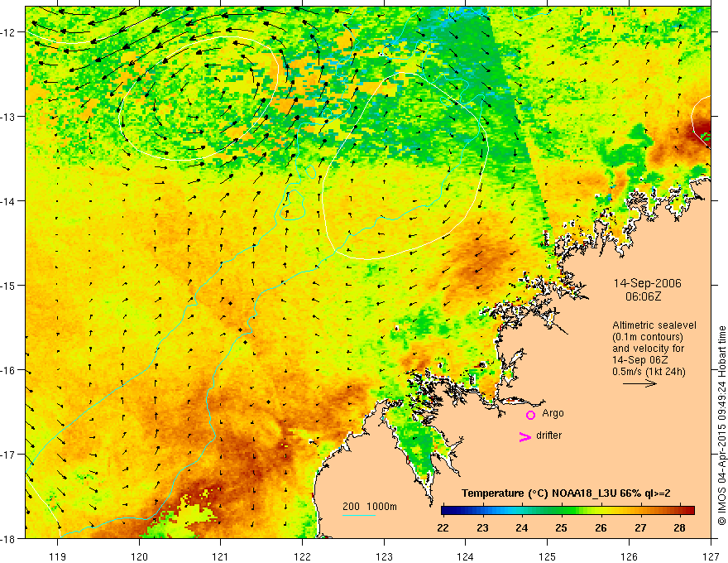Click colorbar tick label 26

601,528
